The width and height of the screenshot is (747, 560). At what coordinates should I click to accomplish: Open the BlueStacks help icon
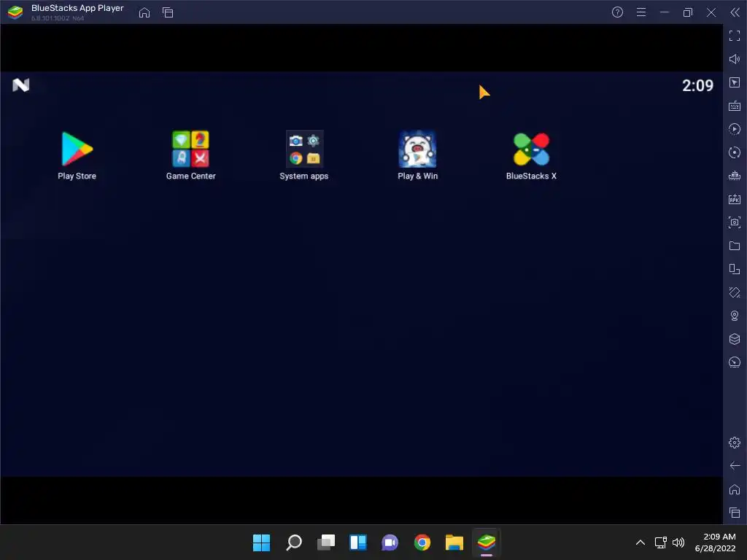coord(617,12)
